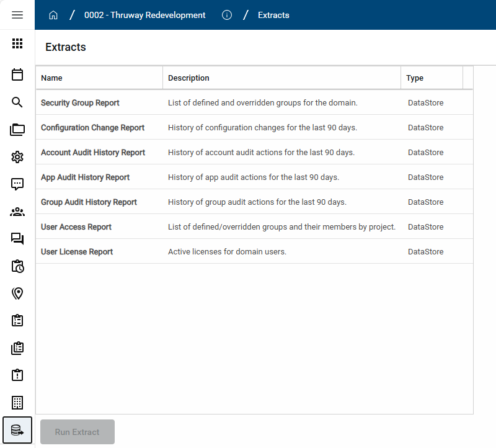This screenshot has height=448, width=496.
Task: Open the hamburger navigation menu
Action: point(17,15)
